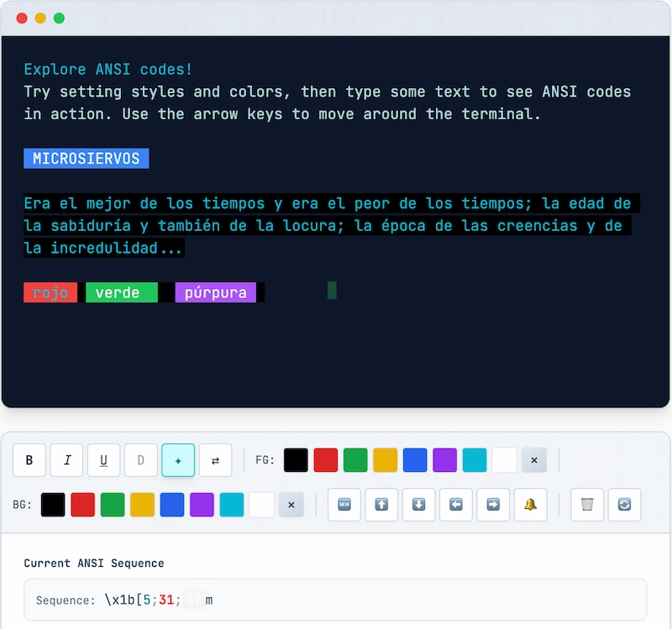The height and width of the screenshot is (629, 672).
Task: Set foreground color to green
Action: (x=355, y=460)
